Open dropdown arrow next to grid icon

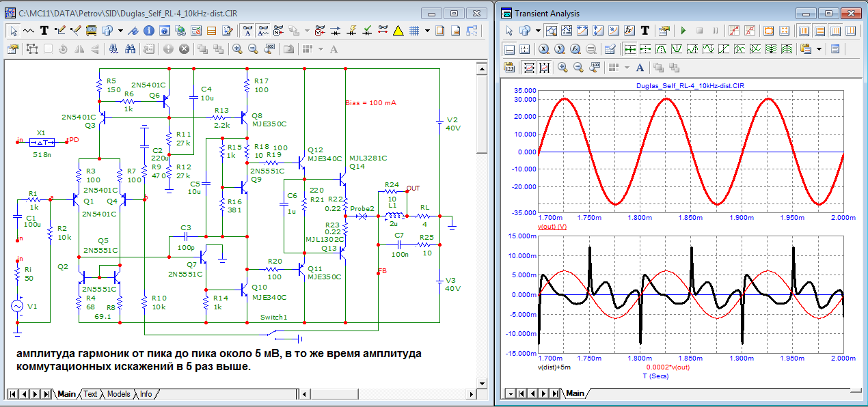tap(428, 31)
